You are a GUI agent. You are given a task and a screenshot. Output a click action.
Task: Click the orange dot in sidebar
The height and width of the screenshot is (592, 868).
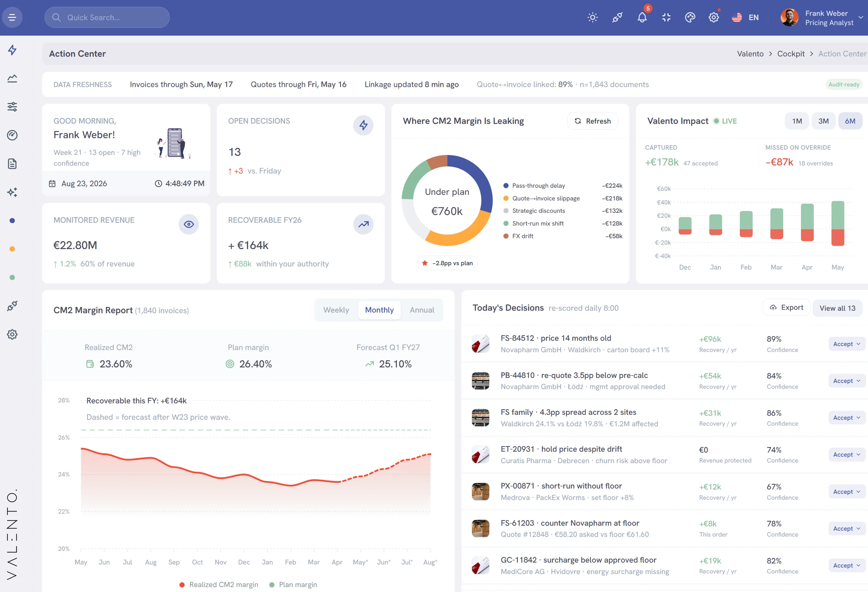click(12, 249)
